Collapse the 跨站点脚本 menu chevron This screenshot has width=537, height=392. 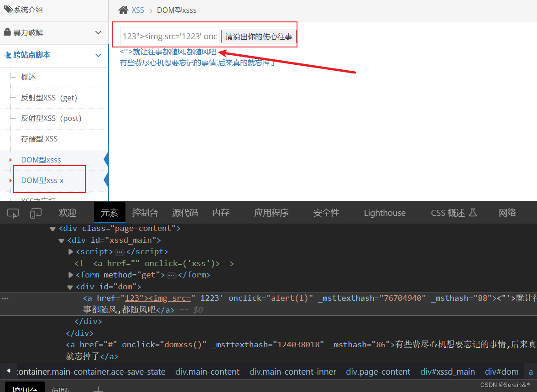[98, 55]
